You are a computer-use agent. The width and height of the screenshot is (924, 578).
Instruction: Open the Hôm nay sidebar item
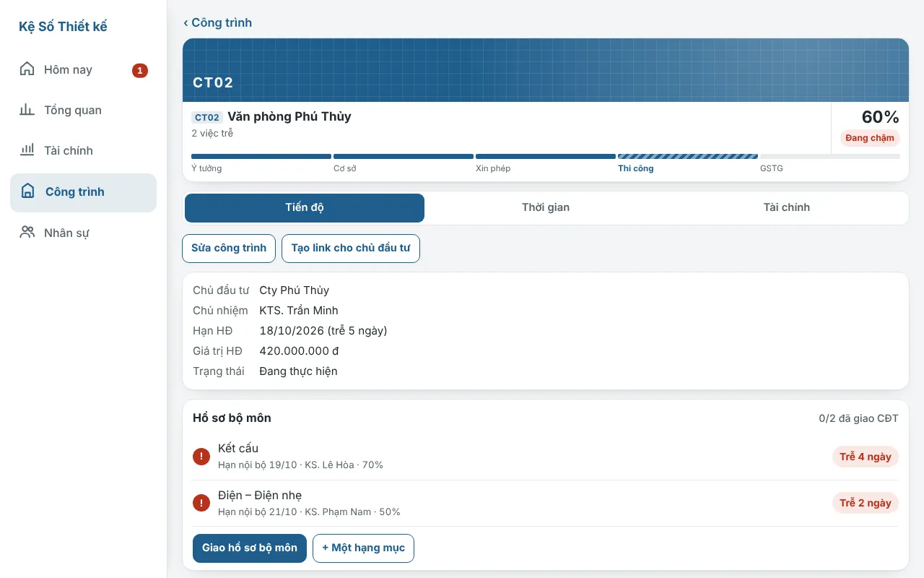83,70
